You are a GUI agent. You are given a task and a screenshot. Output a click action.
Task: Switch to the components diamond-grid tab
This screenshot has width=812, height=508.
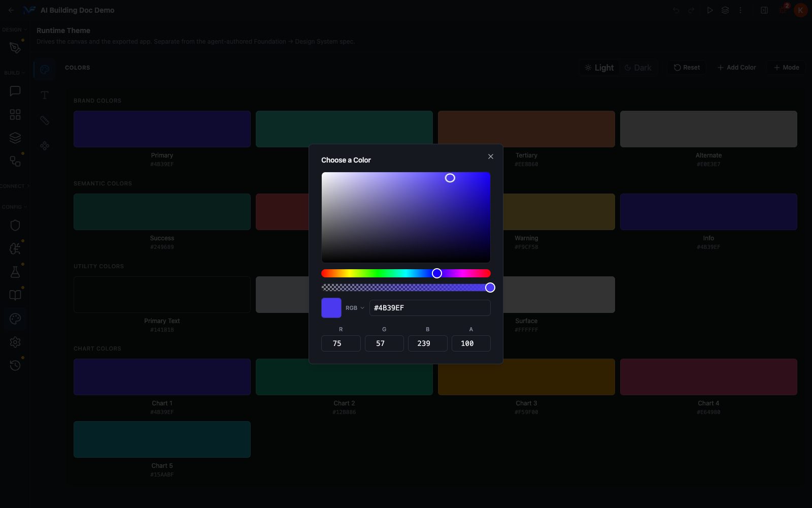click(x=45, y=146)
